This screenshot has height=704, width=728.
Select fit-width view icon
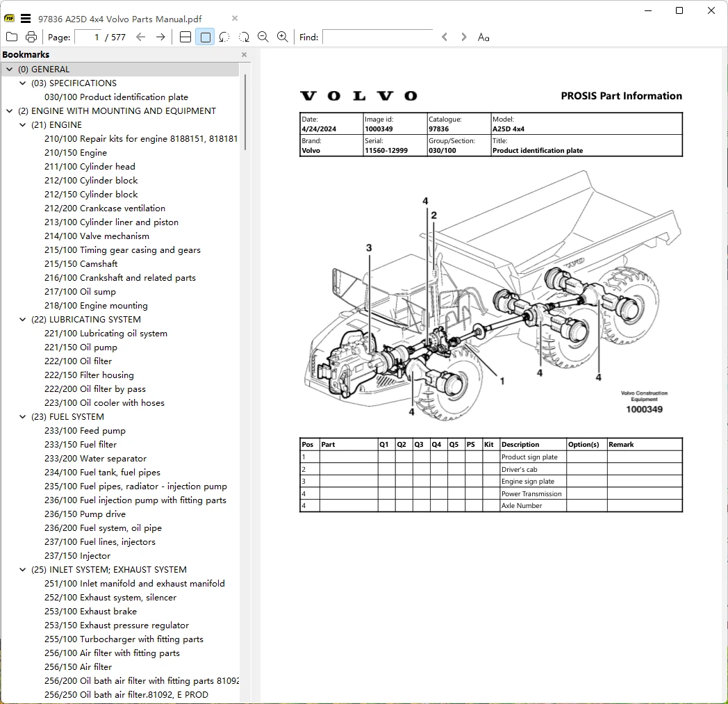[x=185, y=37]
